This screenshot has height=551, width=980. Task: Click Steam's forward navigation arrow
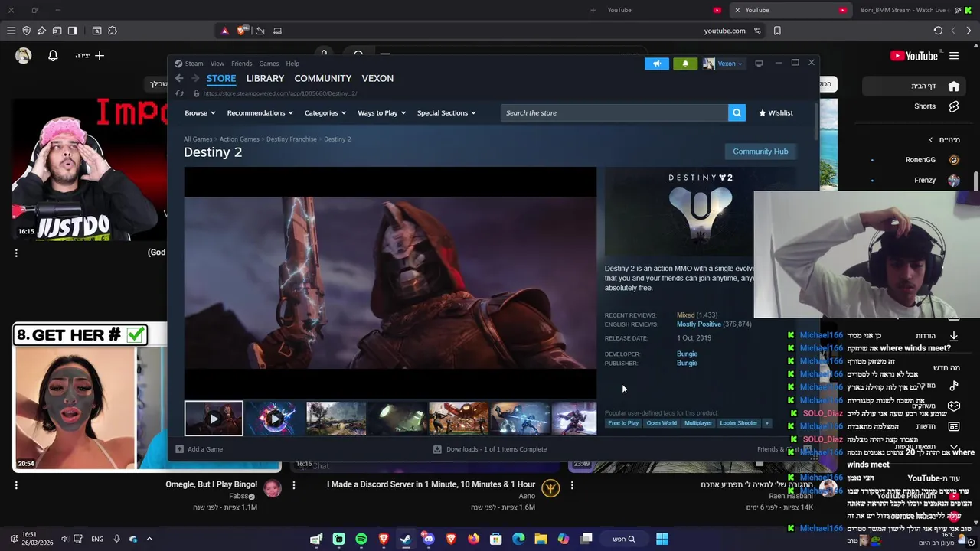pyautogui.click(x=195, y=78)
